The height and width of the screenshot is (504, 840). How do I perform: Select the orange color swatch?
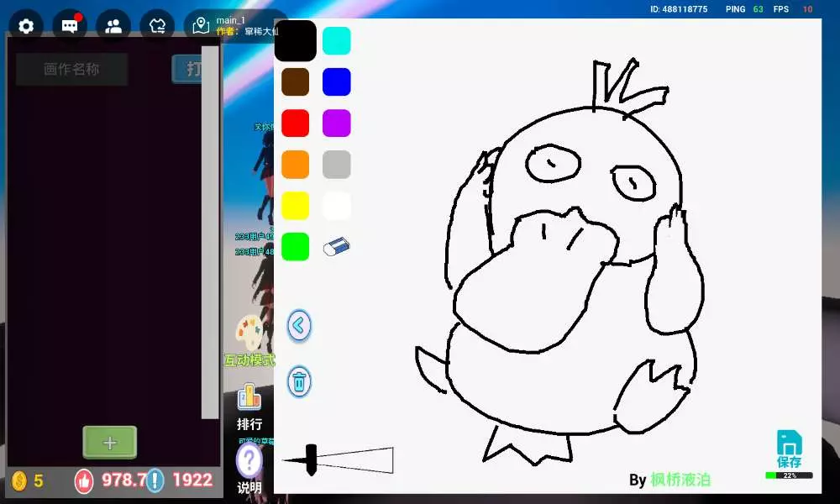coord(295,165)
